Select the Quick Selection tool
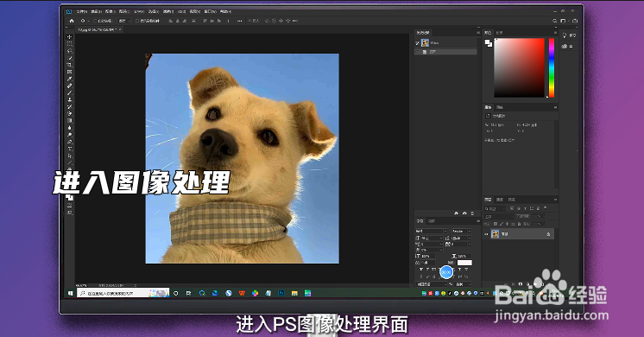The width and height of the screenshot is (644, 337). (x=69, y=58)
